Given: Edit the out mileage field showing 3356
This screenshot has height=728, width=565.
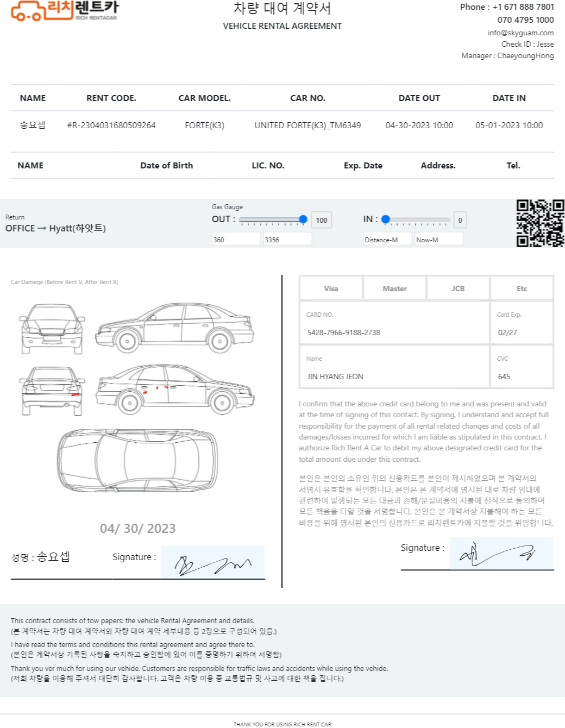Looking at the screenshot, I should [x=287, y=239].
